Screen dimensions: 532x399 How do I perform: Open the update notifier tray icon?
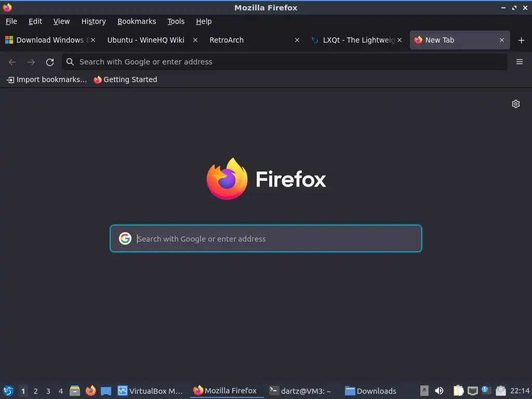click(x=486, y=391)
